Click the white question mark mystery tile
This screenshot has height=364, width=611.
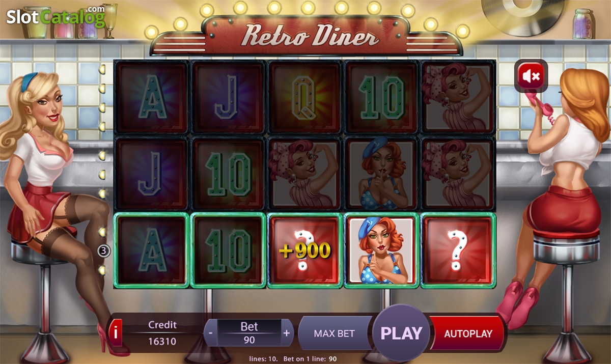(458, 250)
